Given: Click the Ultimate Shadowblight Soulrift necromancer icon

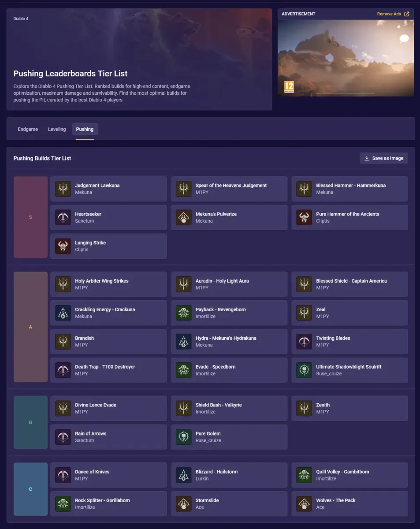Looking at the screenshot, I should (304, 370).
